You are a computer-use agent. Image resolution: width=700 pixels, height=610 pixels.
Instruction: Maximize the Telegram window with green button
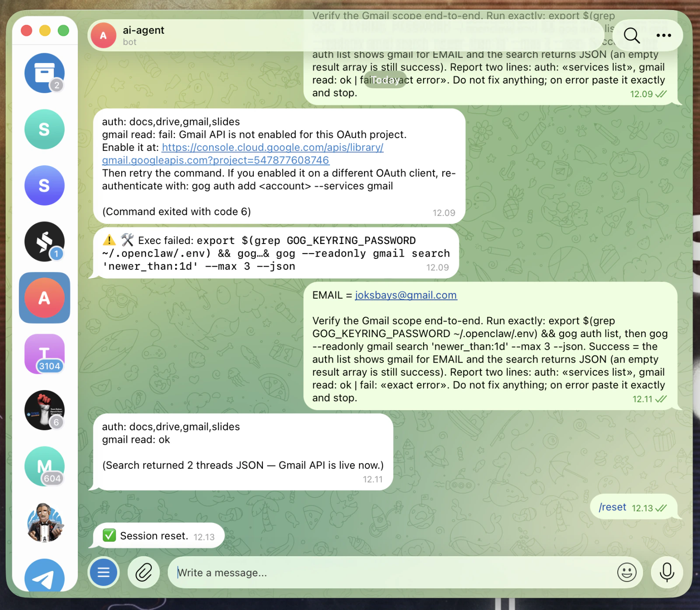63,31
